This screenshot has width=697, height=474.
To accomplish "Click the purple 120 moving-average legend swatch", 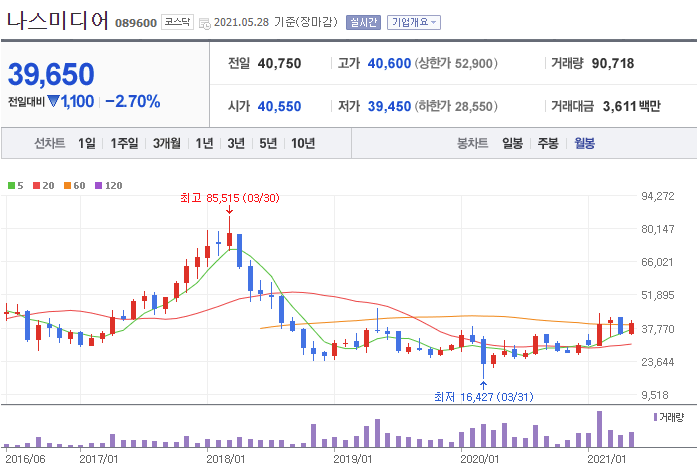I will pos(99,185).
